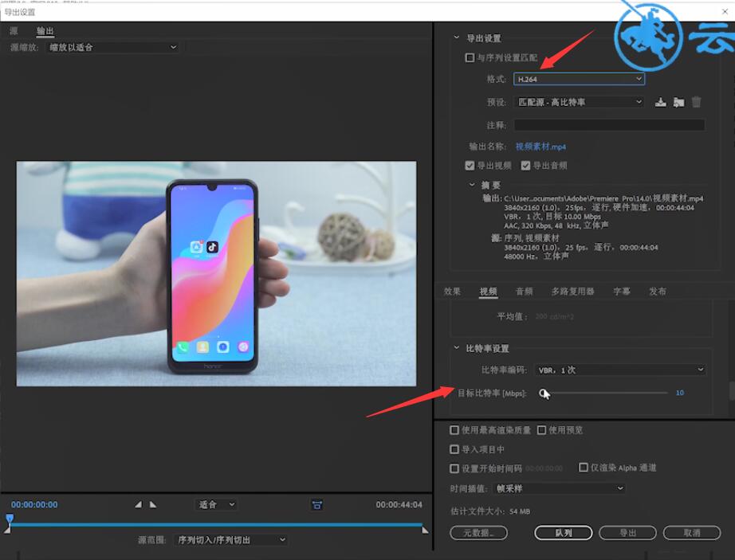
Task: Open the Publish tab
Action: (657, 292)
